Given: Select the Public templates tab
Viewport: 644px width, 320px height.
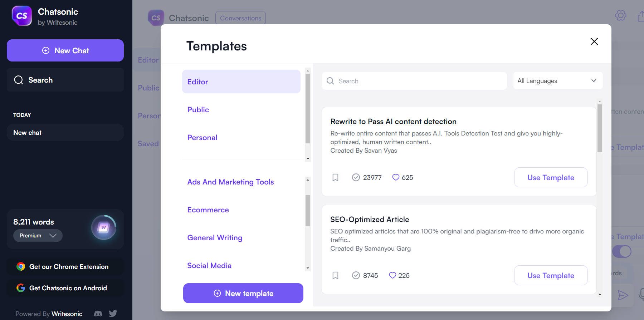Looking at the screenshot, I should coord(198,110).
